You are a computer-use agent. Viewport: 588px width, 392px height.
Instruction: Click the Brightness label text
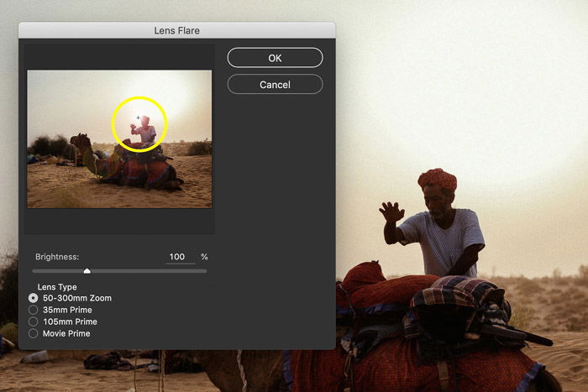pos(57,257)
